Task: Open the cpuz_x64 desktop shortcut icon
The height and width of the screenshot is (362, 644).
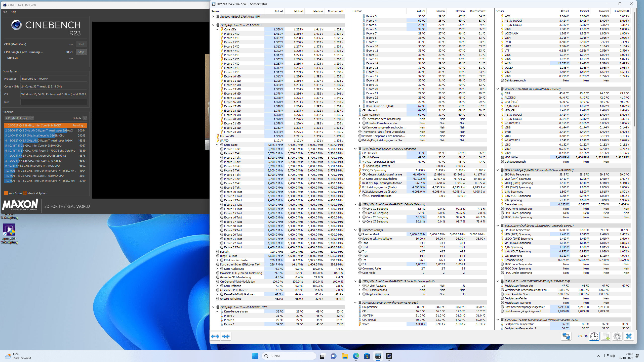Action: click(x=9, y=234)
